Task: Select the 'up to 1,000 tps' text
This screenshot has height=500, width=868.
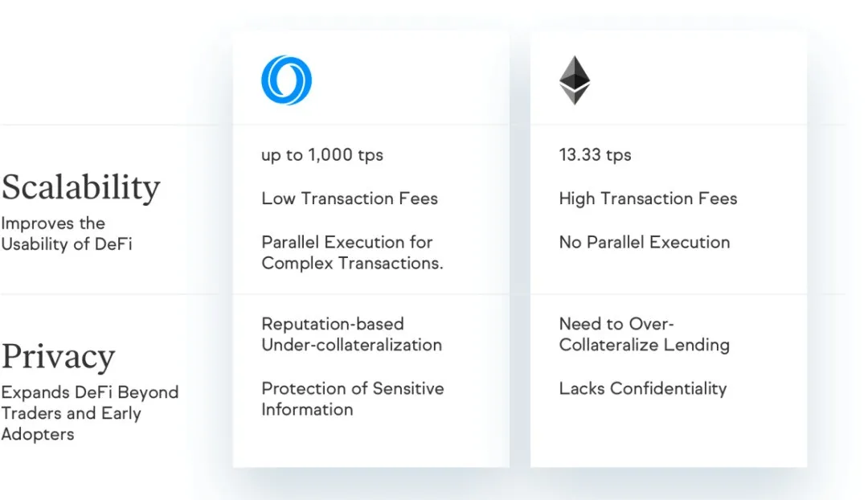Action: 322,155
